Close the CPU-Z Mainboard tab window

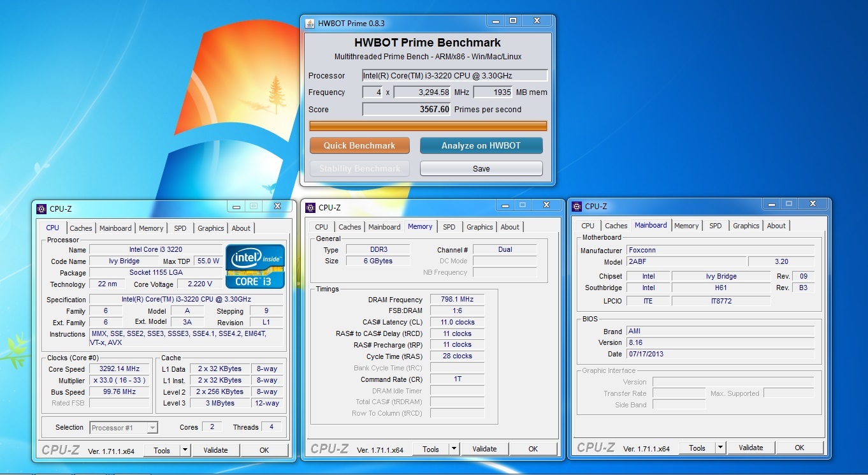tap(813, 203)
